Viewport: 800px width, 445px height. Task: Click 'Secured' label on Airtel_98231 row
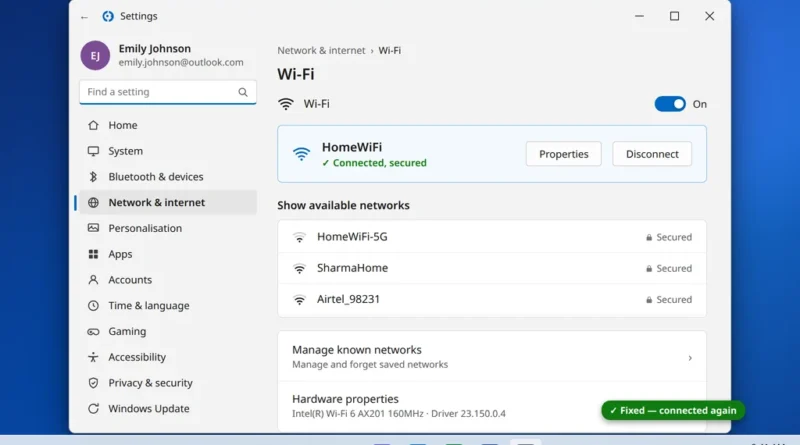click(x=674, y=300)
